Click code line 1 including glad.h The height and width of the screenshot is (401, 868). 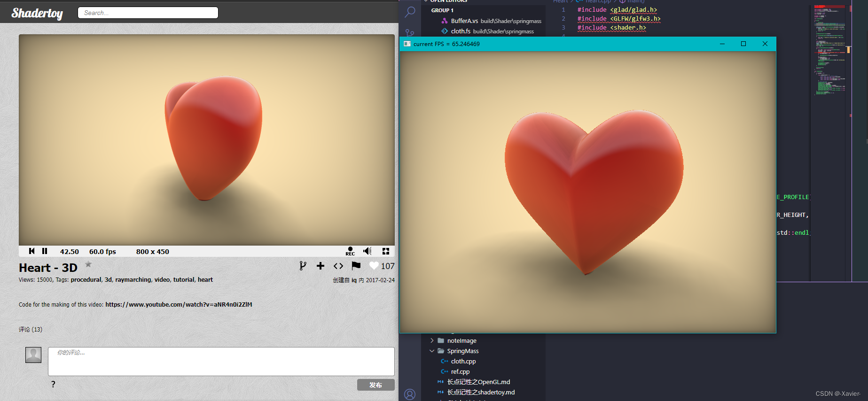[617, 9]
